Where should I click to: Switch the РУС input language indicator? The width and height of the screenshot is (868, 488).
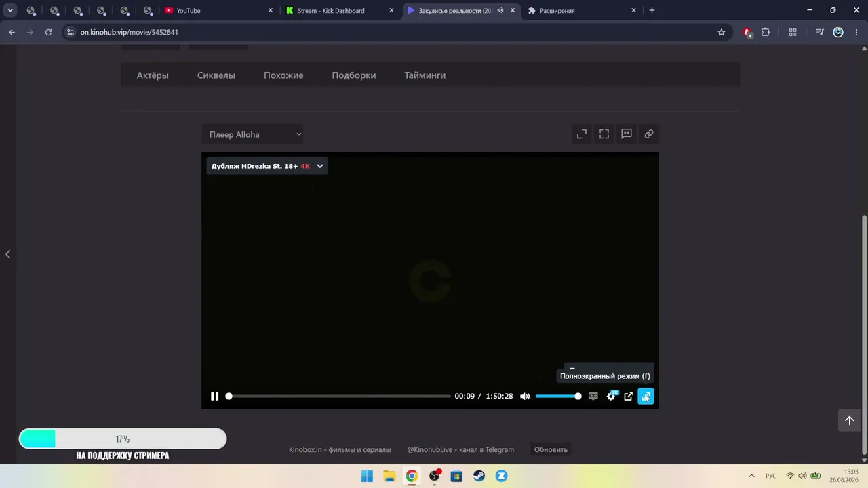click(x=771, y=476)
